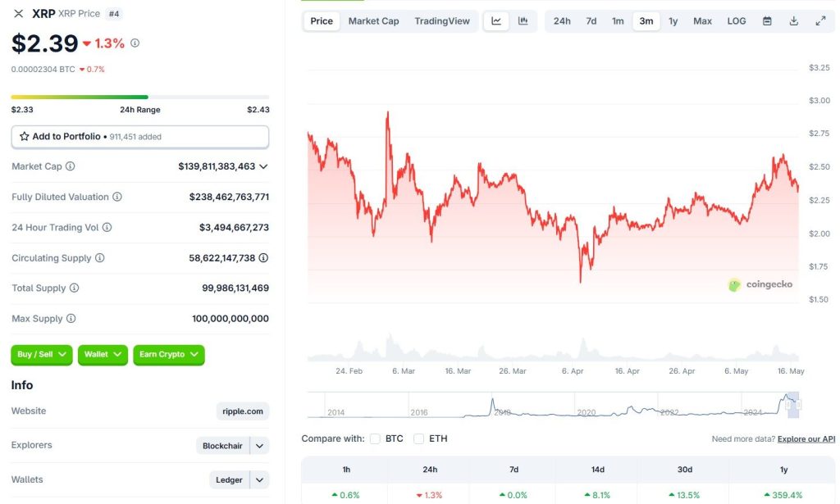Screen dimensions: 840x504
Task: Expand the chart to fullscreen
Action: 820,21
